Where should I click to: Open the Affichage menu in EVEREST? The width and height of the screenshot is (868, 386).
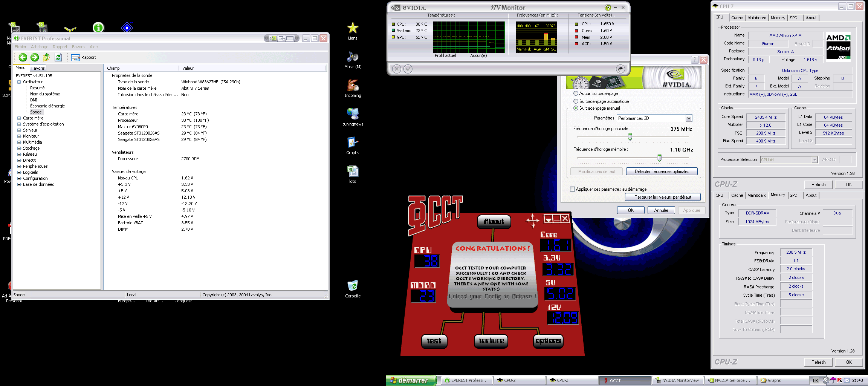40,47
